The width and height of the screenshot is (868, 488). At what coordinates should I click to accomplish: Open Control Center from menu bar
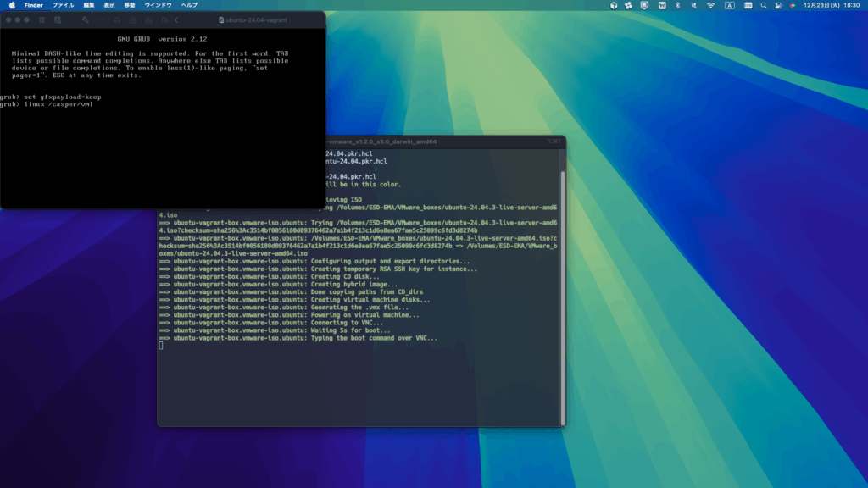point(779,5)
